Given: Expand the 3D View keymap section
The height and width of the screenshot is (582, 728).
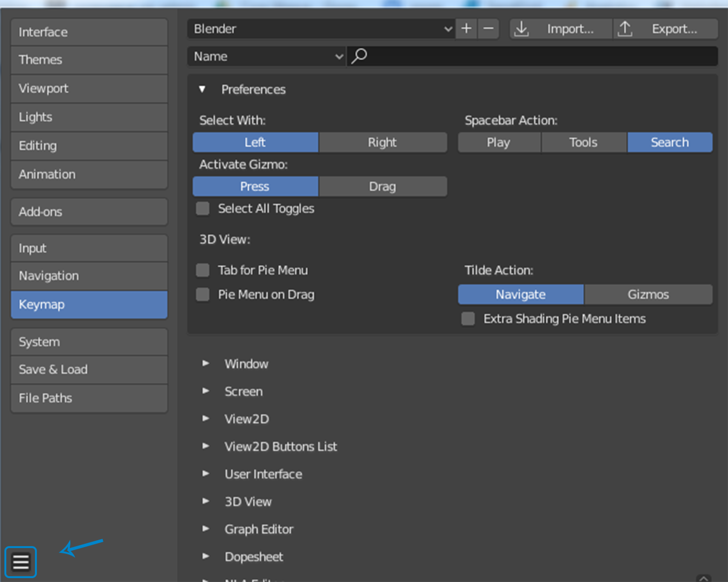Looking at the screenshot, I should click(x=206, y=501).
